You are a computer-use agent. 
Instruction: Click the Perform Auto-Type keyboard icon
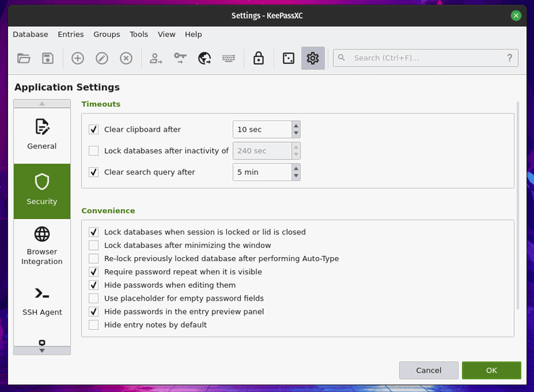(x=229, y=59)
